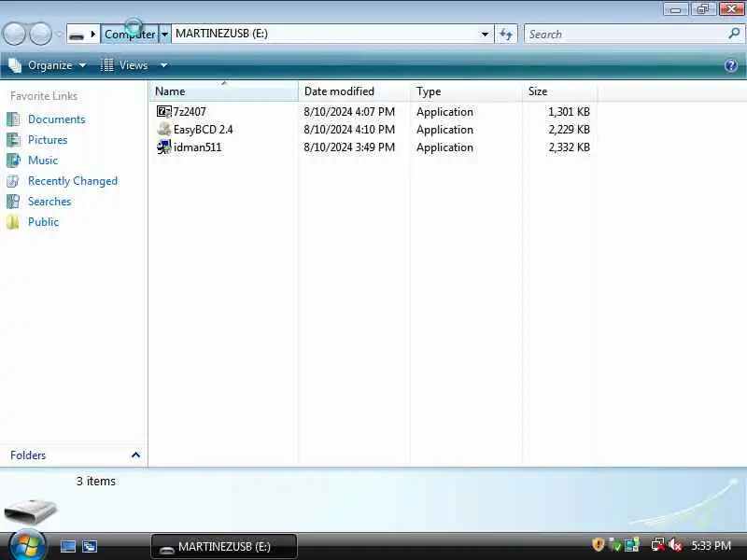747x560 pixels.
Task: Open the Public favorite link
Action: click(43, 222)
